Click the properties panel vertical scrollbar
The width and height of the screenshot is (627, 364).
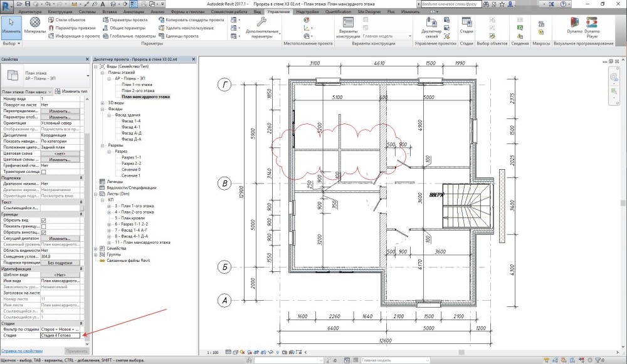tap(87, 221)
